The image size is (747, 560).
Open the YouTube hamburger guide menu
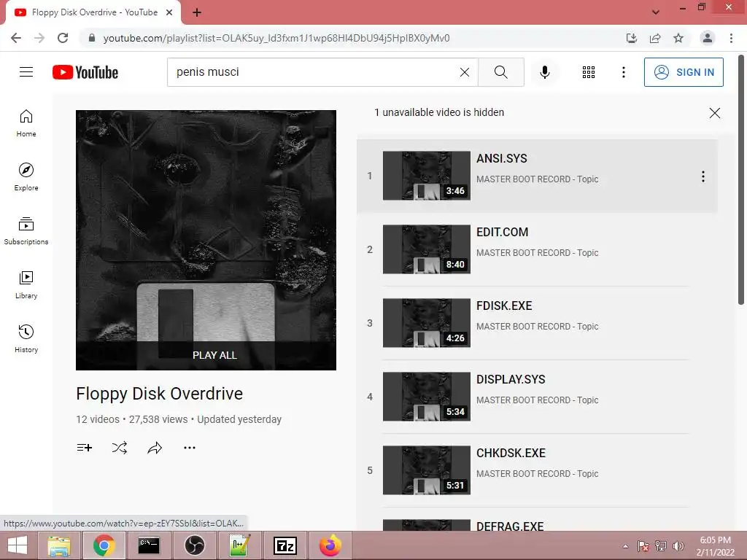coord(26,72)
